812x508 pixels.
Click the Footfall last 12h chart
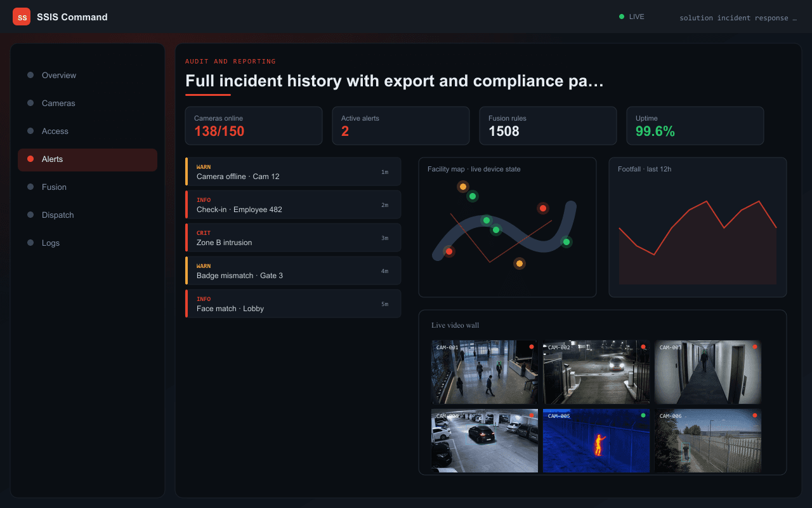698,227
